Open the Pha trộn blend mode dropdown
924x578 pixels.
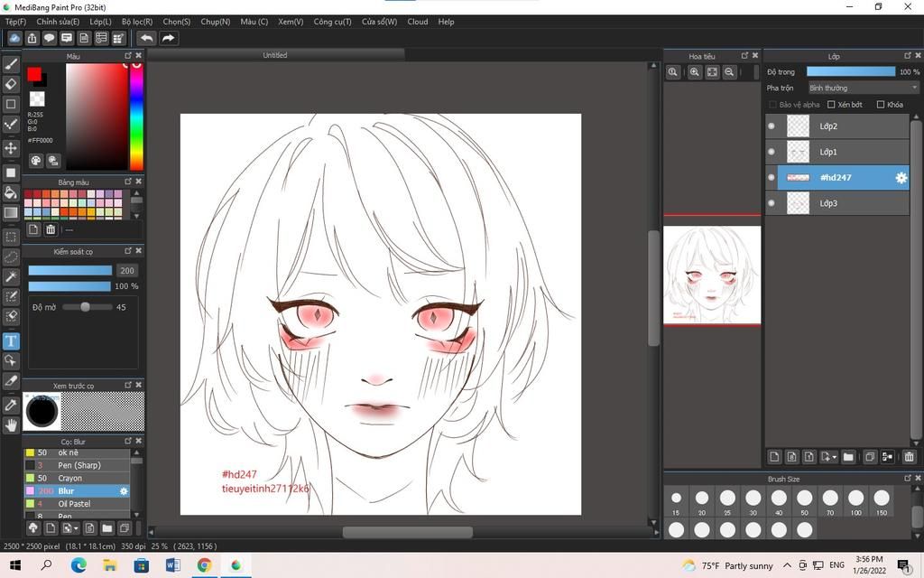click(x=864, y=88)
